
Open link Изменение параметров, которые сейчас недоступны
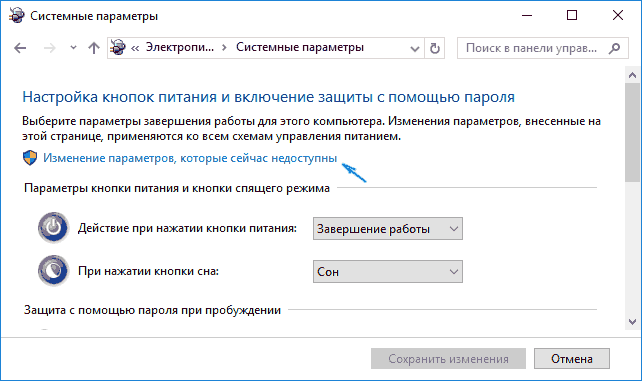point(190,158)
